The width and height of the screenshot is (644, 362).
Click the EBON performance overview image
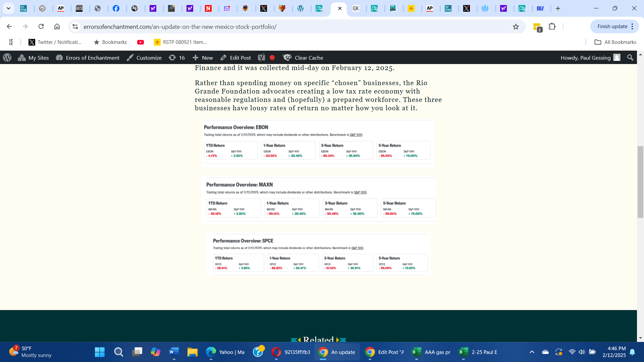coord(318,143)
